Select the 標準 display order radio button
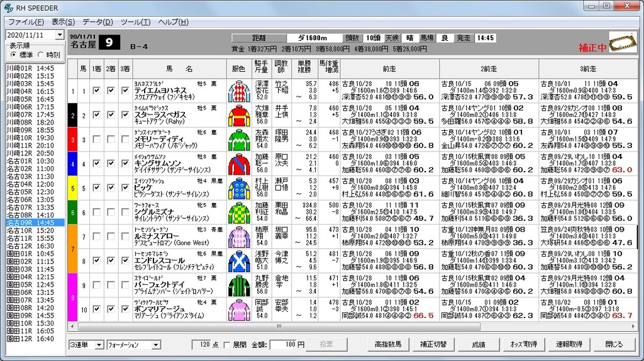 click(x=14, y=55)
